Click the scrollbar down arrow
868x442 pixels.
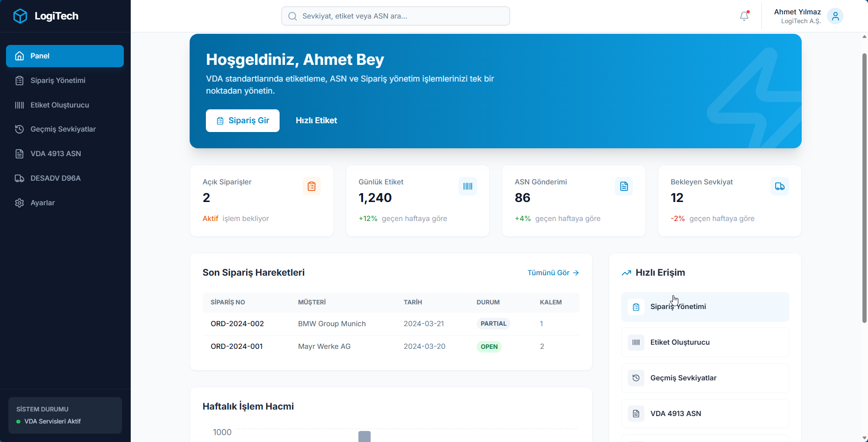pyautogui.click(x=864, y=438)
